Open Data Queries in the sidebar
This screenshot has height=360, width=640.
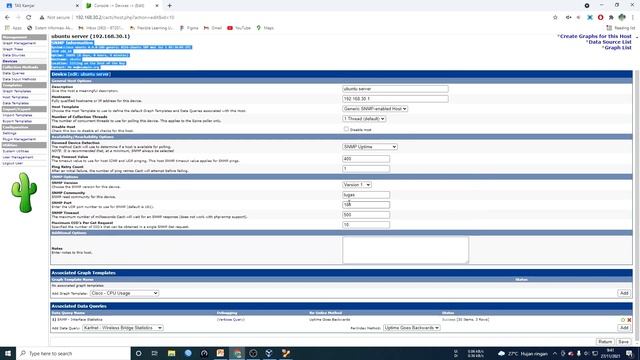point(13,73)
